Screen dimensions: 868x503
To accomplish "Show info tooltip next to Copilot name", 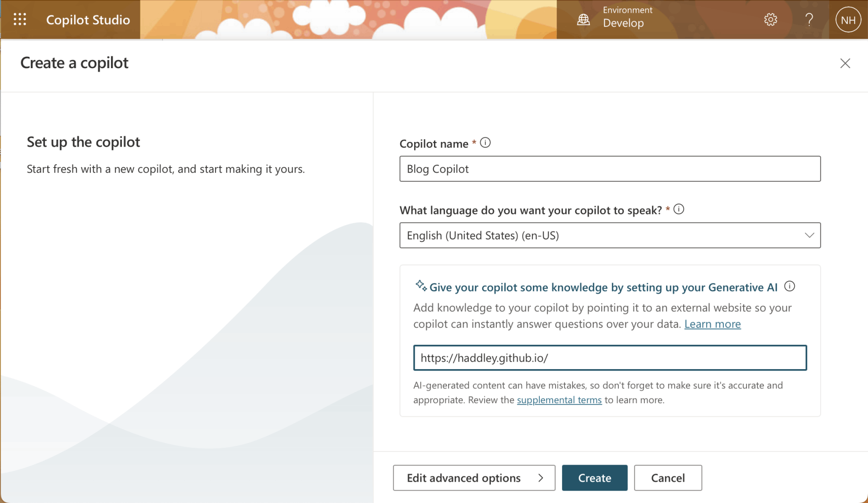I will [485, 143].
